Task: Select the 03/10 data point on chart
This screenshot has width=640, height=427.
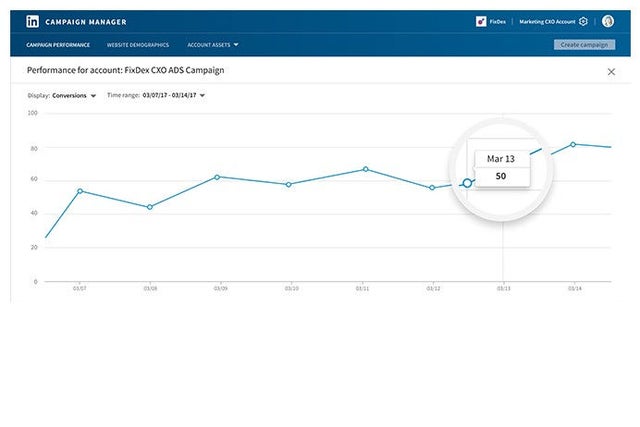Action: point(289,184)
